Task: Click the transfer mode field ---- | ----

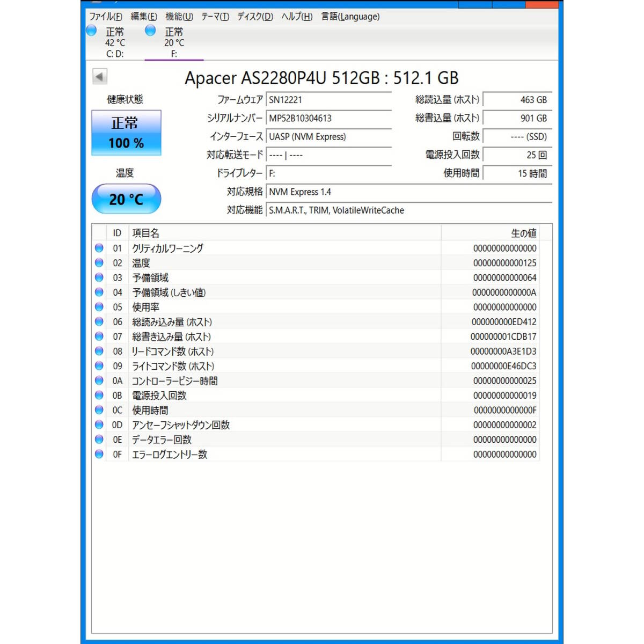Action: click(x=329, y=155)
